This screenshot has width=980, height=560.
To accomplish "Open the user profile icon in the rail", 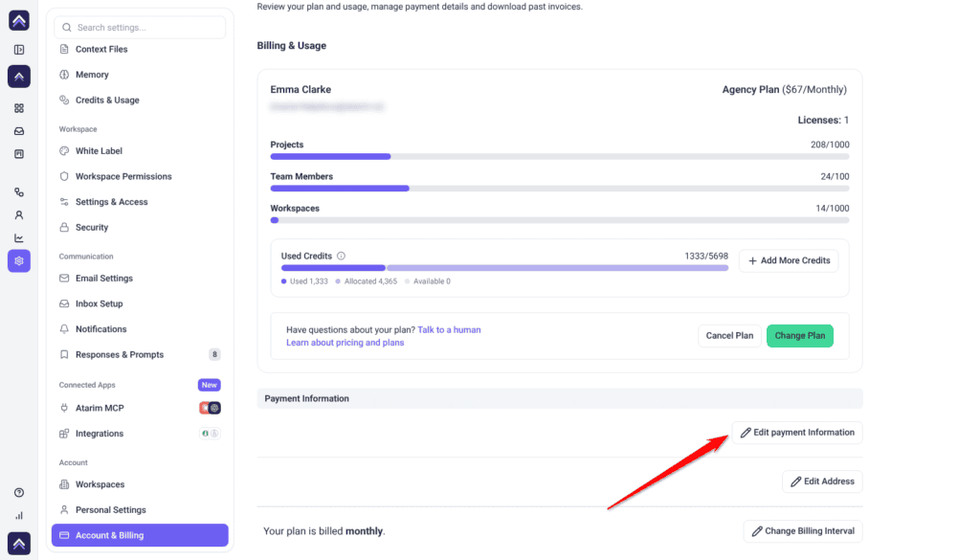I will (x=19, y=215).
